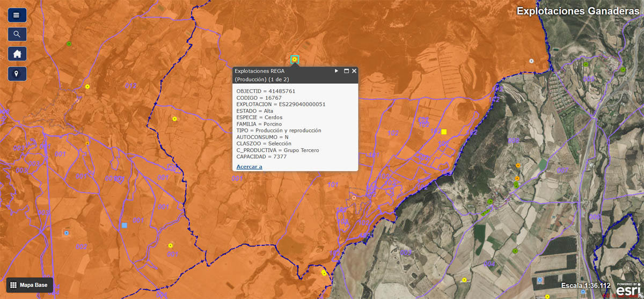Follow the 'Acercar a' link

coord(249,166)
